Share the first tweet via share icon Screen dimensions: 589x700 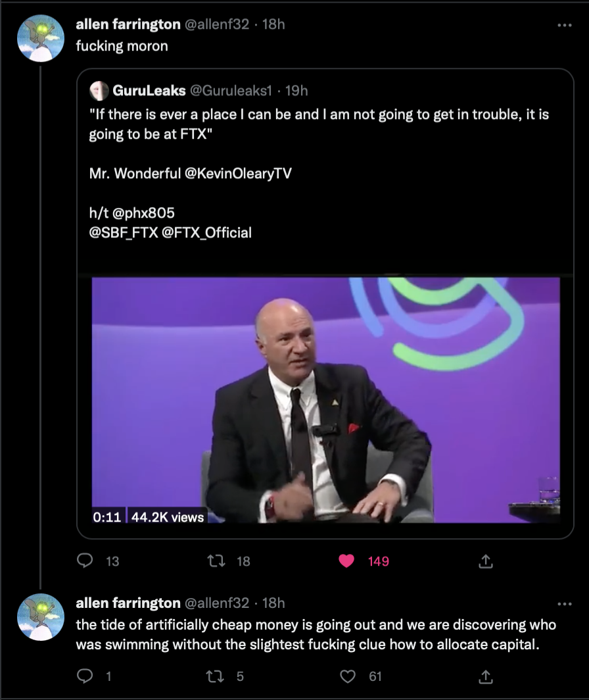(485, 561)
